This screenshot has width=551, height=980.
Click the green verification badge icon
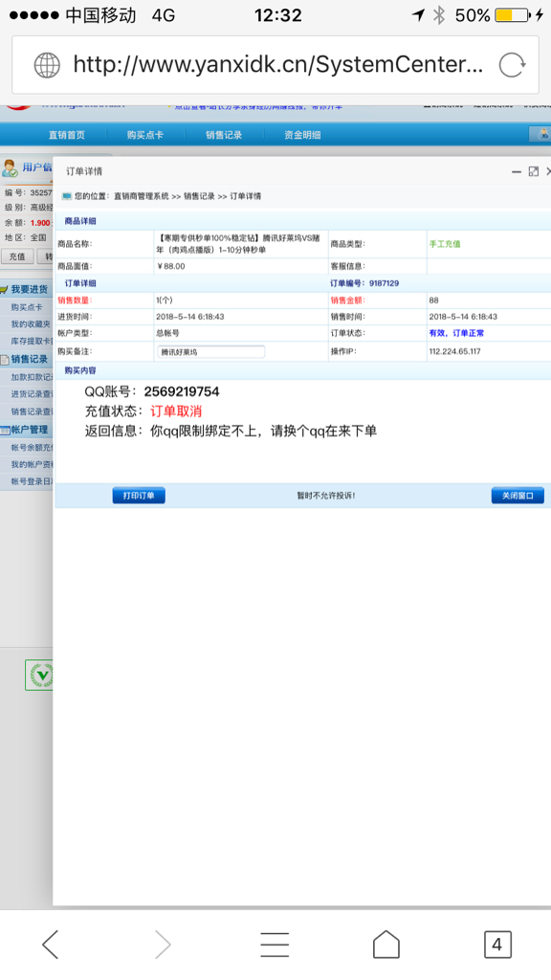(x=38, y=675)
